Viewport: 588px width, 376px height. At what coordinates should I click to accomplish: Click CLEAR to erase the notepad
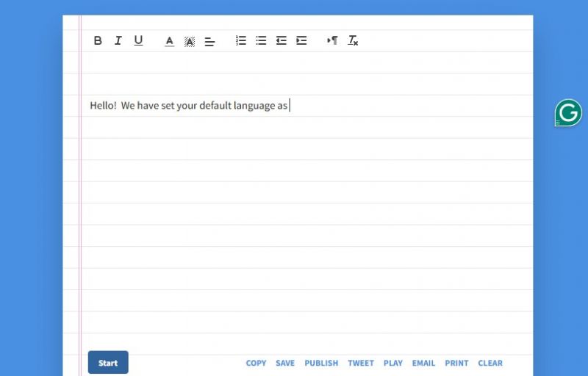click(x=490, y=363)
